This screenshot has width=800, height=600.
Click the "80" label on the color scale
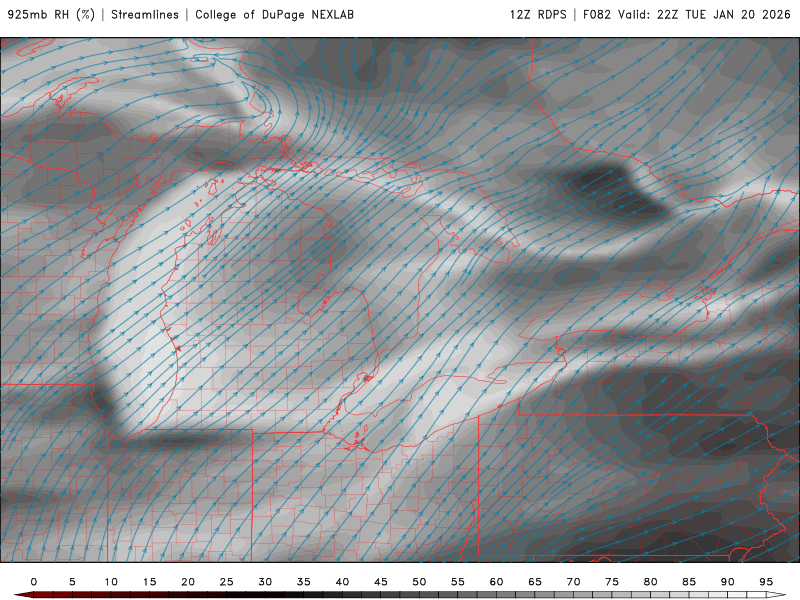click(x=651, y=582)
